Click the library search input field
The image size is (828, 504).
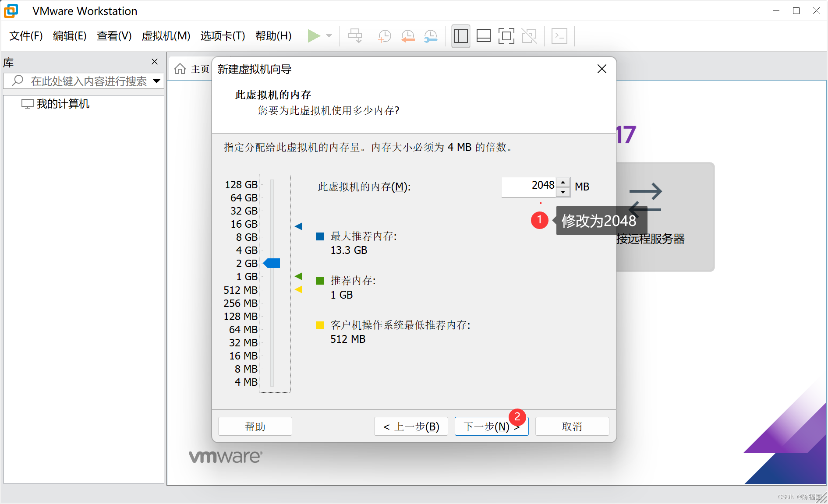coord(83,81)
